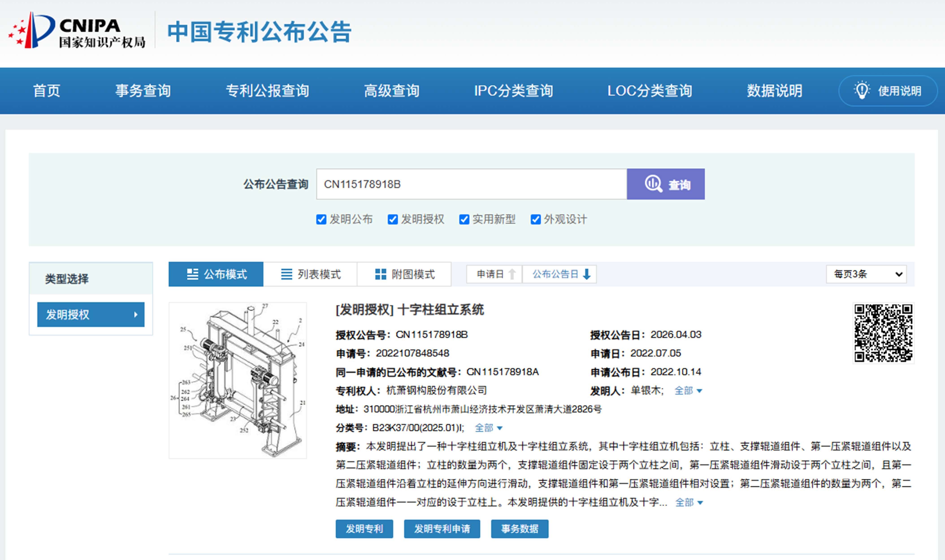Screen dimensions: 945x560
Task: Toggle the 外观设计 checkbox
Action: [535, 219]
